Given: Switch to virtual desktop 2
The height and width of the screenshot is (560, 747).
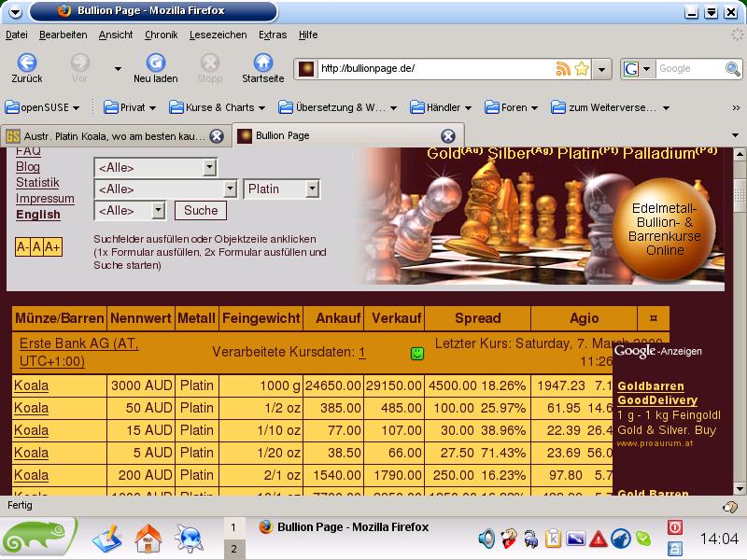Looking at the screenshot, I should tap(233, 549).
